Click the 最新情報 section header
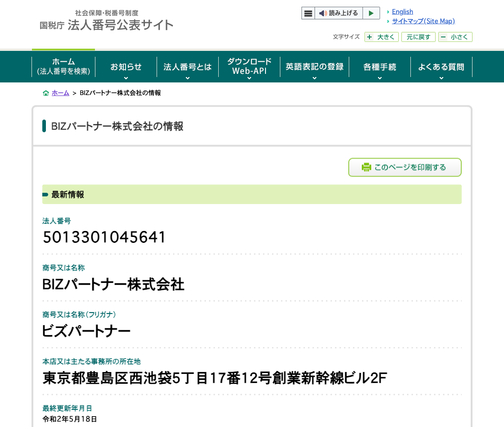The width and height of the screenshot is (504, 427). pyautogui.click(x=252, y=194)
